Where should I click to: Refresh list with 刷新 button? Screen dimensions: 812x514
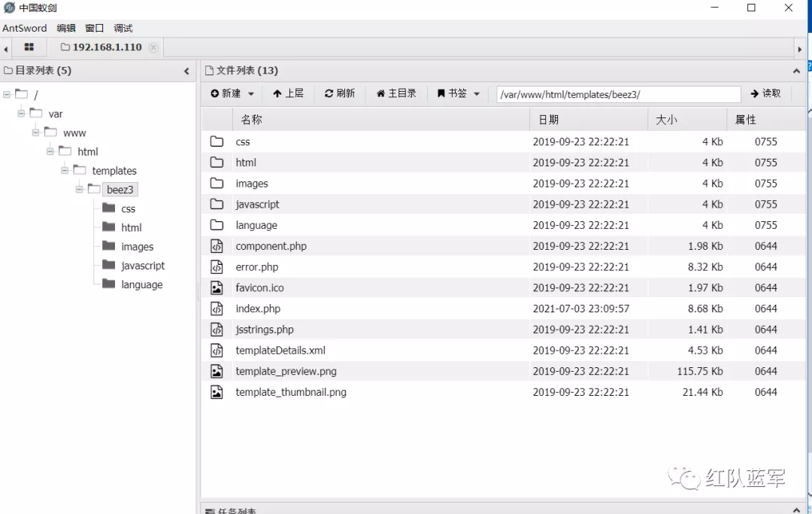[x=340, y=93]
